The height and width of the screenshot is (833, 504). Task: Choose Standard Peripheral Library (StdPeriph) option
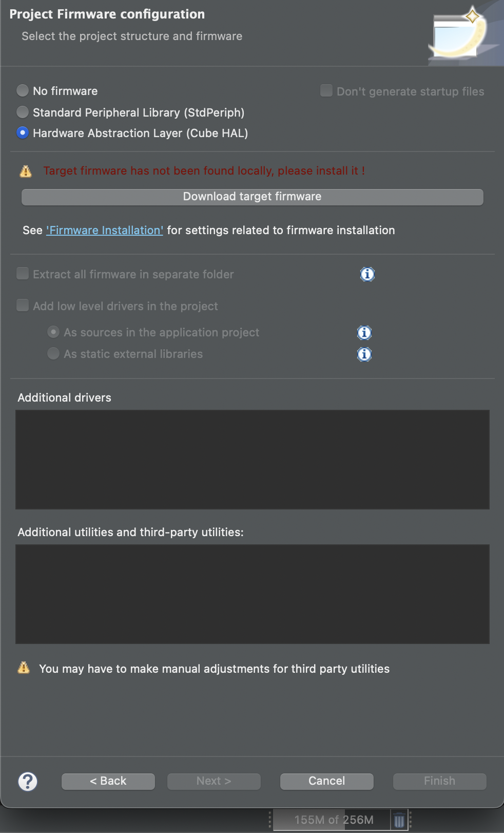coord(23,112)
